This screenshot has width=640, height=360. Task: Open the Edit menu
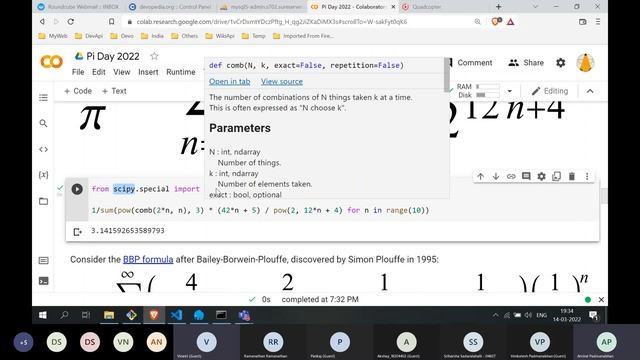click(98, 72)
